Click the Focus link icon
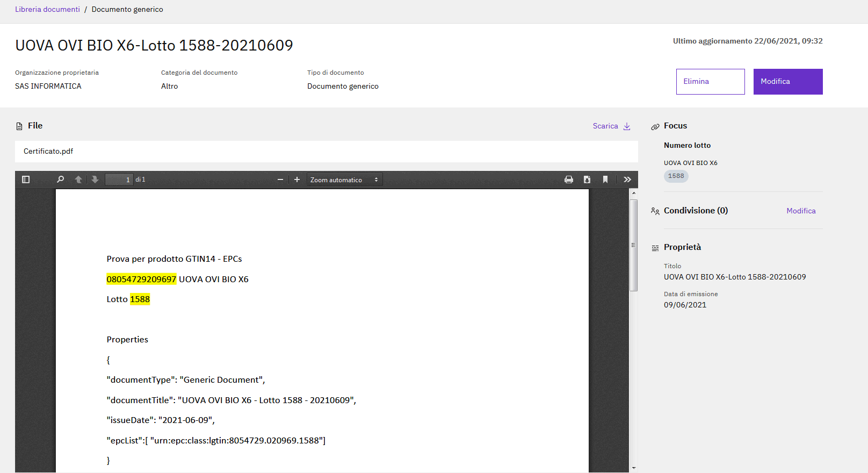Viewport: 868px width, 473px height. tap(655, 127)
